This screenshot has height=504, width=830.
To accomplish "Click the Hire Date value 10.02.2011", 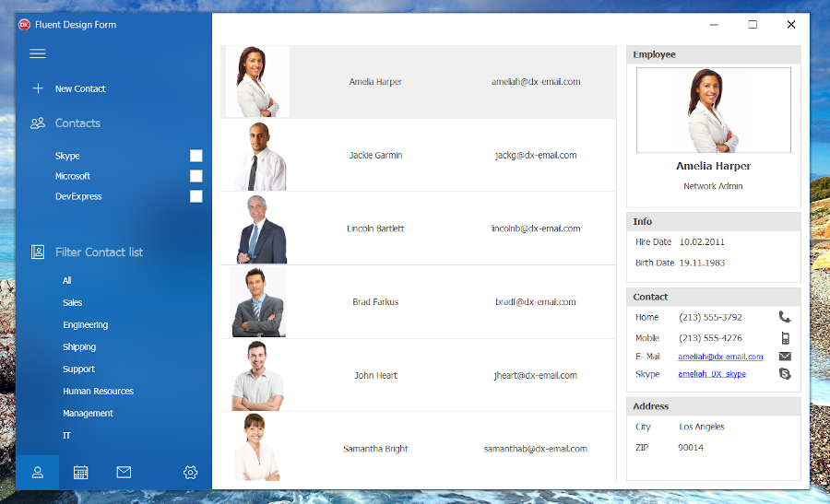I will pyautogui.click(x=702, y=241).
